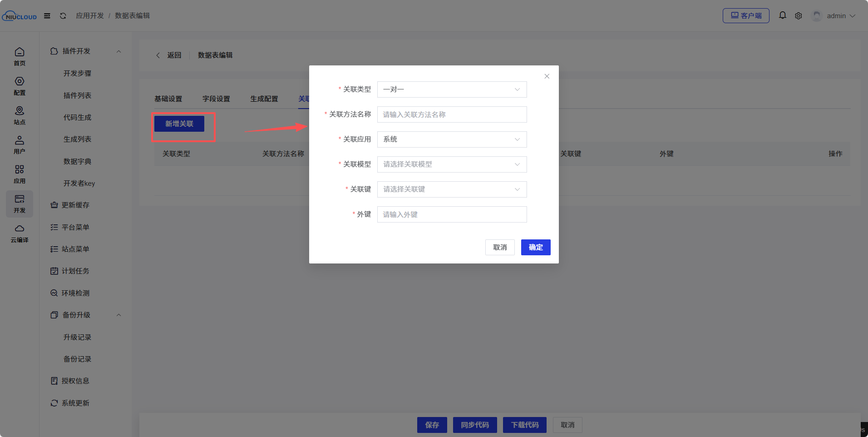Open the 关联类型 dropdown
This screenshot has height=437, width=868.
click(x=452, y=89)
